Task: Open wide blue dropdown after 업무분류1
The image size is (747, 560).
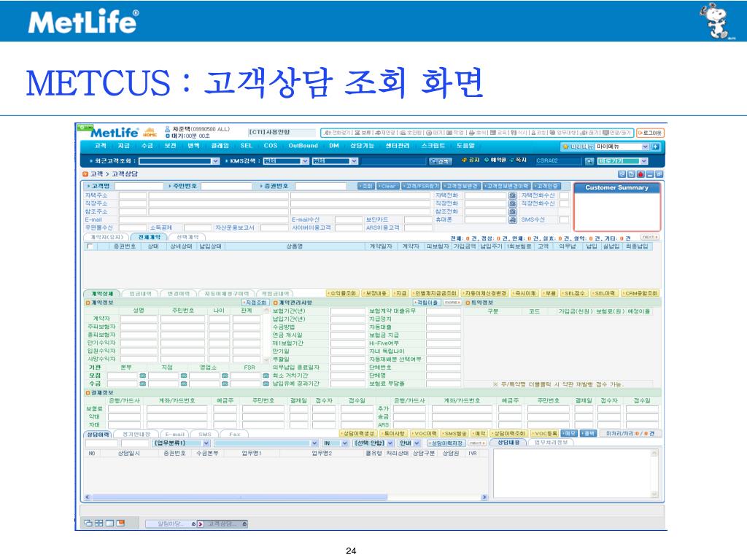Action: tap(266, 443)
